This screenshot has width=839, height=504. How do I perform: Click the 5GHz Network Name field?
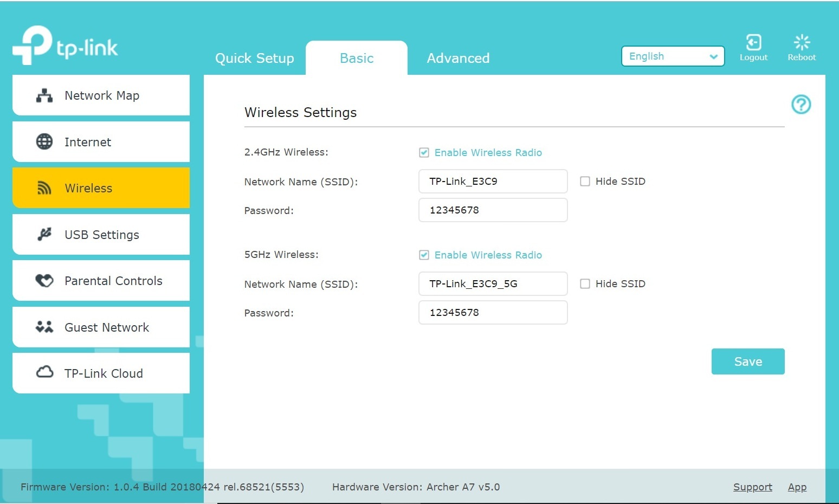pos(493,283)
